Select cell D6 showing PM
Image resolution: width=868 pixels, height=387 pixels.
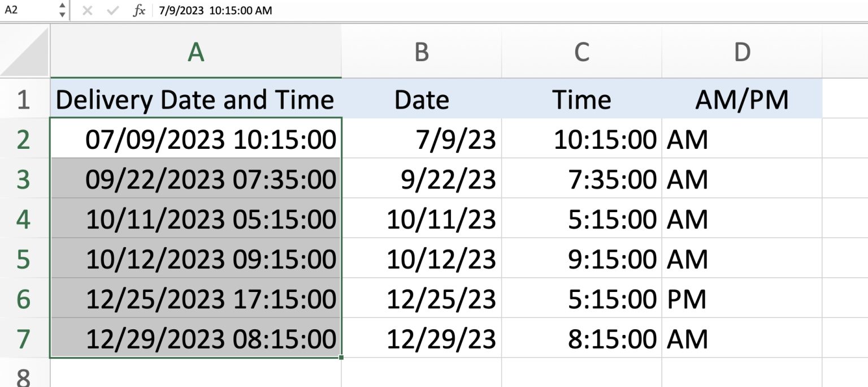coord(742,299)
